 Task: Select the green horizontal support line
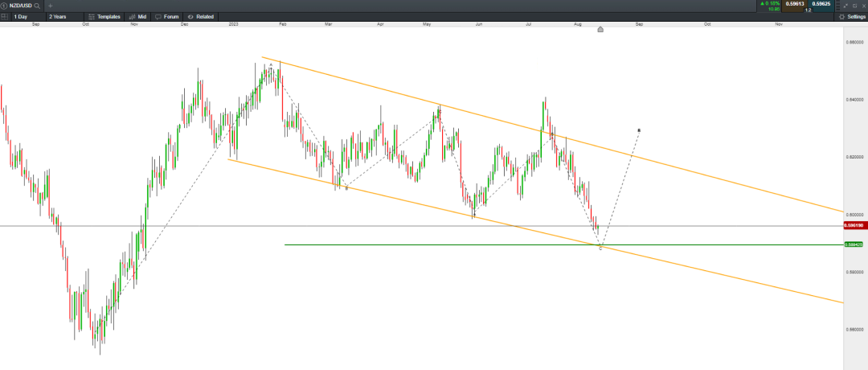pyautogui.click(x=442, y=245)
